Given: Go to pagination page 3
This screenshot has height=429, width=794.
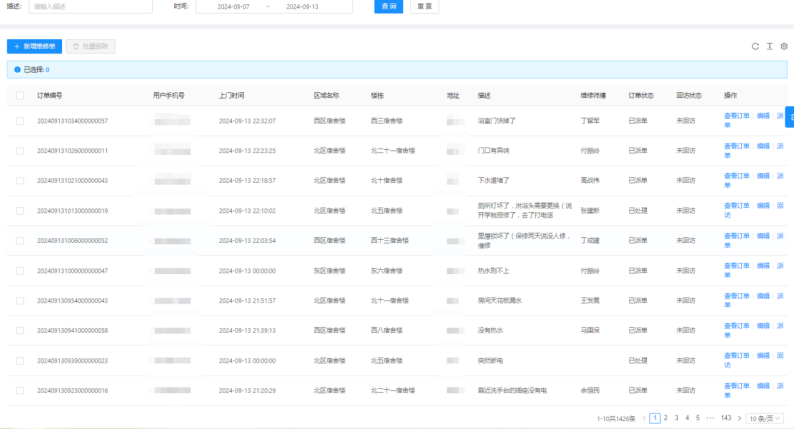Looking at the screenshot, I should click(x=677, y=418).
